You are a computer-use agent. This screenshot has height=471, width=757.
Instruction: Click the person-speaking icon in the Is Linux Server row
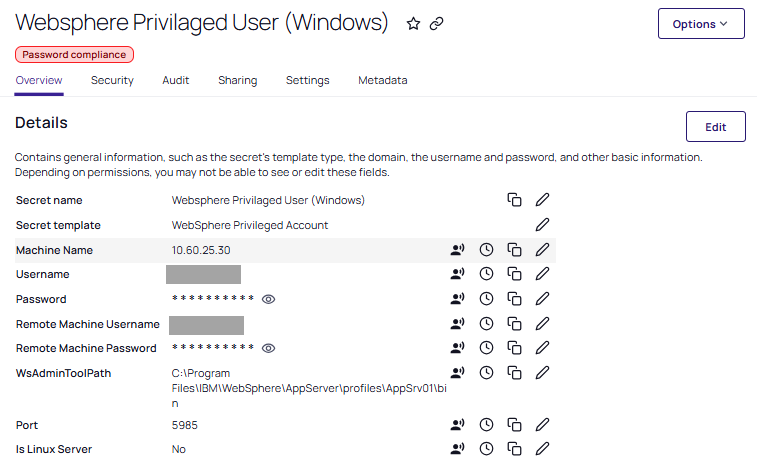pos(457,449)
